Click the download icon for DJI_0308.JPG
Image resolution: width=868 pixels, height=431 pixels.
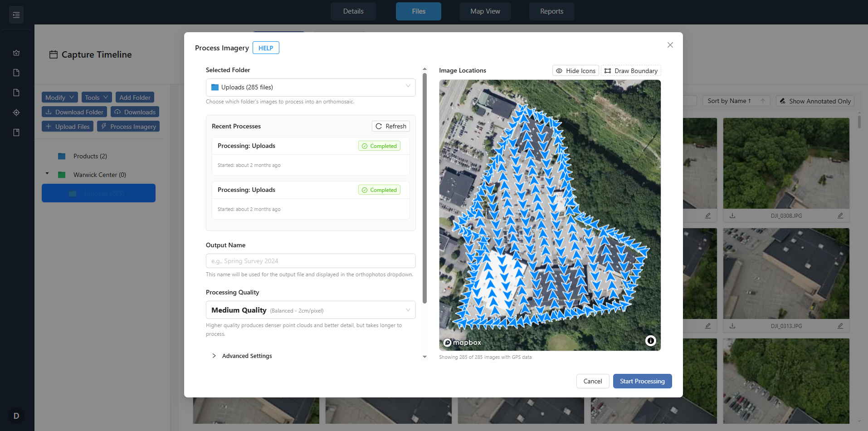732,216
